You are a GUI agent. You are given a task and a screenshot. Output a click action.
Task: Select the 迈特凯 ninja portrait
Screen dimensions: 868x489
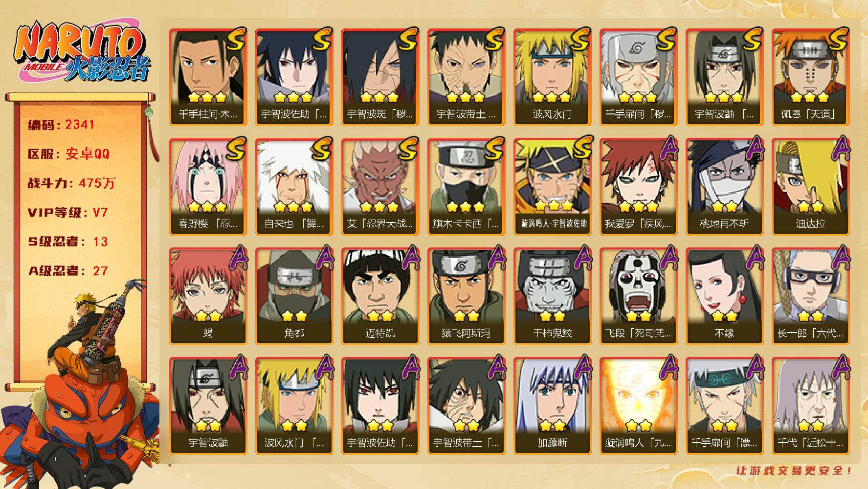click(x=380, y=296)
